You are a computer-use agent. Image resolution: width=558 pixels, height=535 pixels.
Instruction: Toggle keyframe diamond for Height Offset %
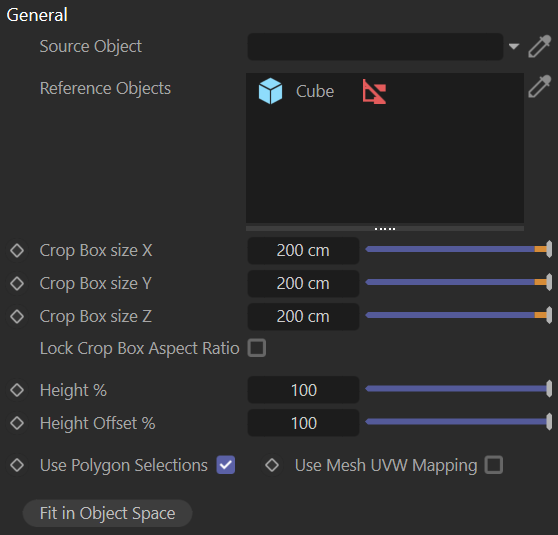[17, 423]
